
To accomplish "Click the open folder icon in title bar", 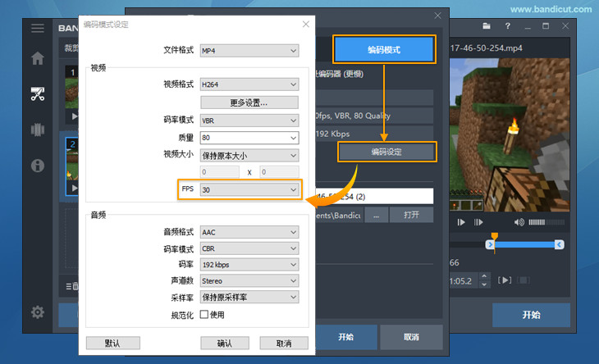I will pos(486,26).
